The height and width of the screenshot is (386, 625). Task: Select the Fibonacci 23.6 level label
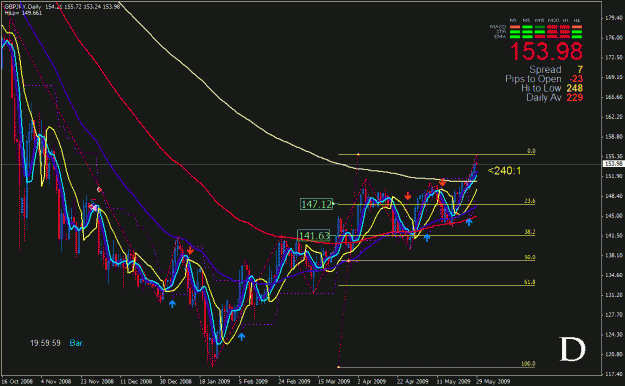tap(530, 201)
